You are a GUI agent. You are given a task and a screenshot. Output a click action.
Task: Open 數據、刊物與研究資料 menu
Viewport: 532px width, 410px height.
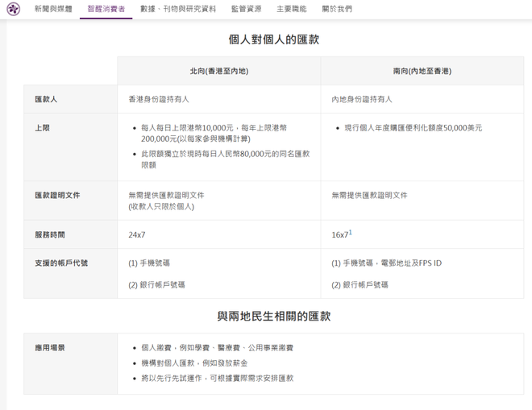click(x=177, y=9)
